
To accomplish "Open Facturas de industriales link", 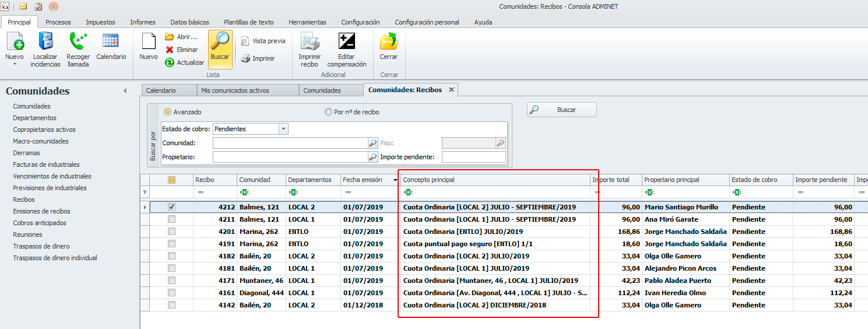I will 46,164.
